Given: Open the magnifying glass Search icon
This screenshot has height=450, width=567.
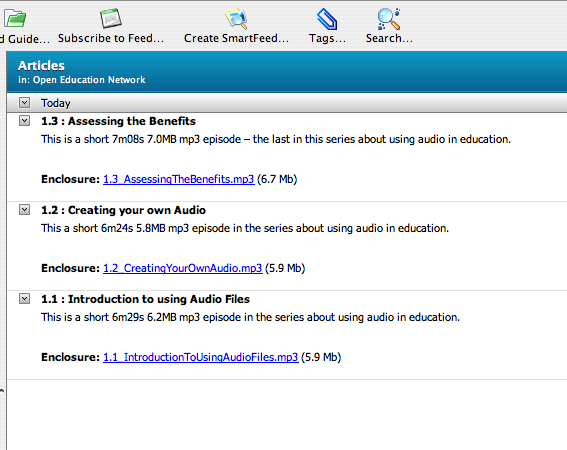Looking at the screenshot, I should click(x=389, y=19).
